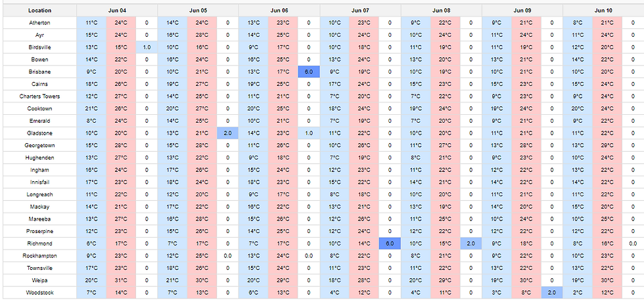The image size is (644, 300).
Task: Click the Jun 06 date header
Action: [x=279, y=11]
